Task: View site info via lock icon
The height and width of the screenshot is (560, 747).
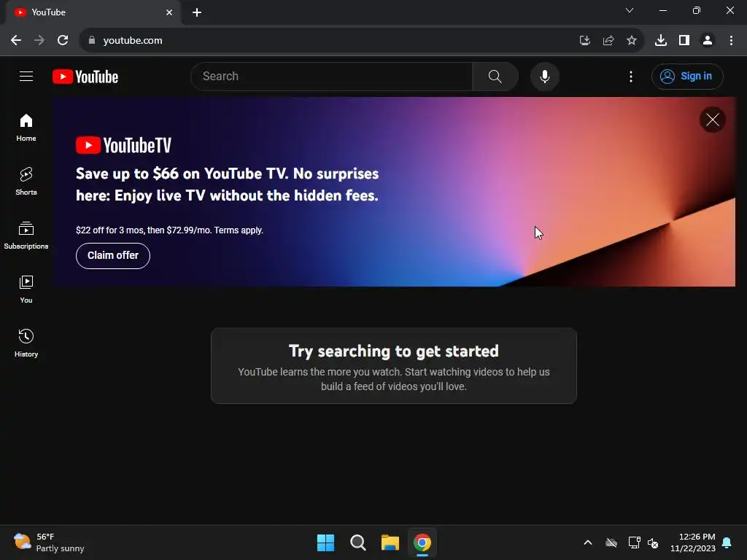Action: coord(92,41)
